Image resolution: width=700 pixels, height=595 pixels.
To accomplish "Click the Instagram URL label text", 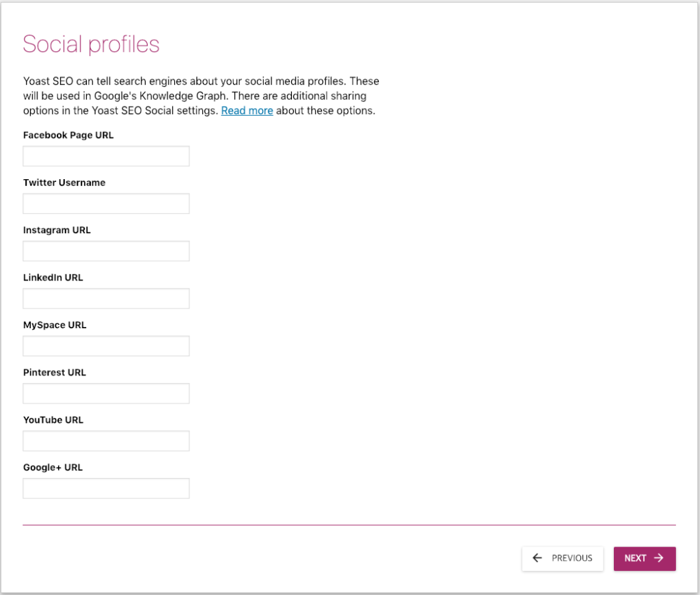I will [57, 230].
